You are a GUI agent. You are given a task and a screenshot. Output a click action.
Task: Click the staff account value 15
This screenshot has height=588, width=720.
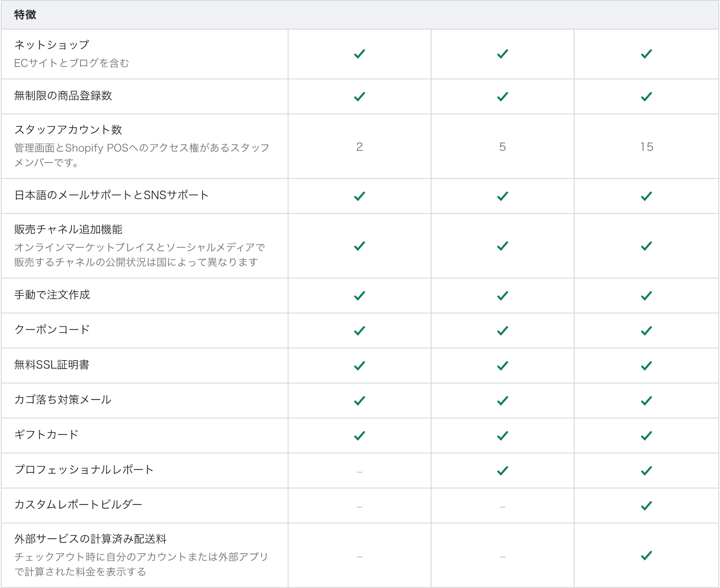click(x=647, y=147)
